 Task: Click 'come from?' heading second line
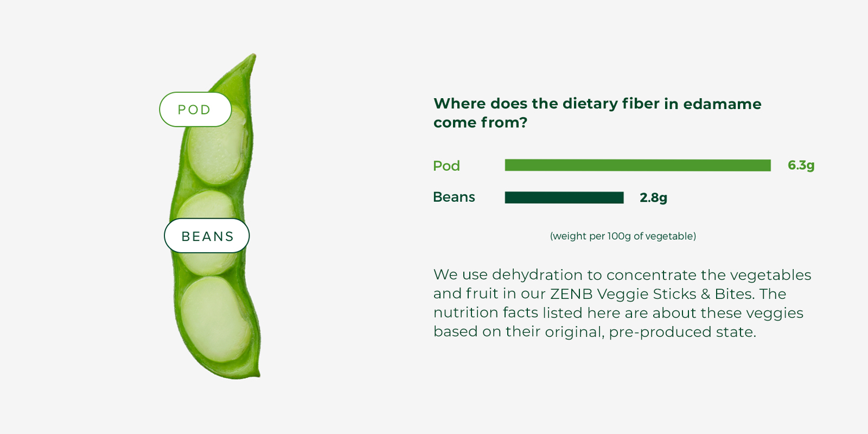pos(480,123)
